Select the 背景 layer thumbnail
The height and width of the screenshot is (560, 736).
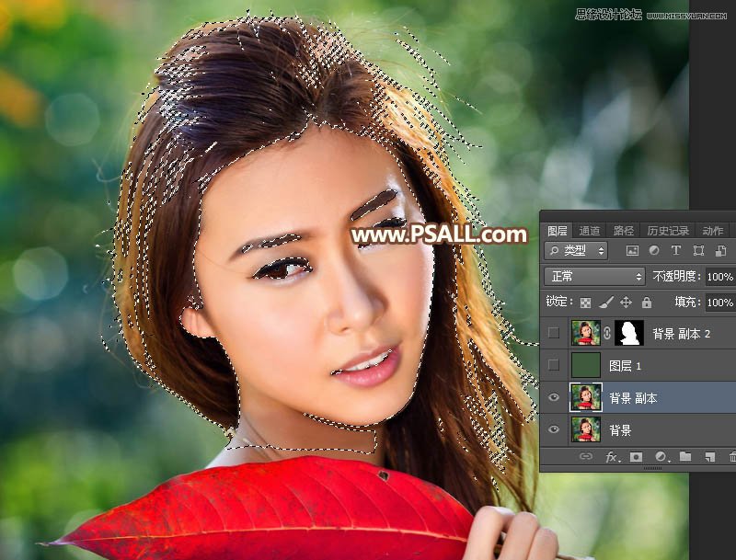pyautogui.click(x=585, y=429)
